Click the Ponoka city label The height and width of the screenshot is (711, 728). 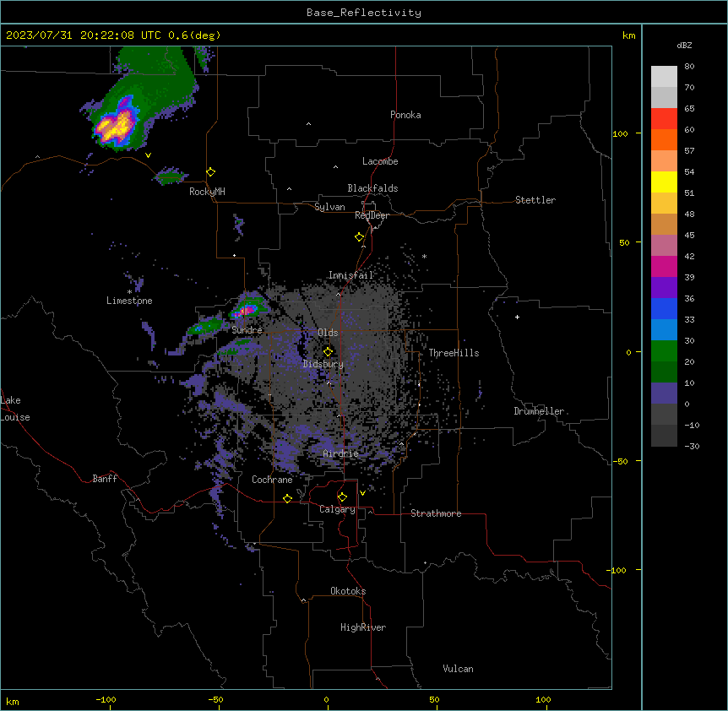coord(405,115)
